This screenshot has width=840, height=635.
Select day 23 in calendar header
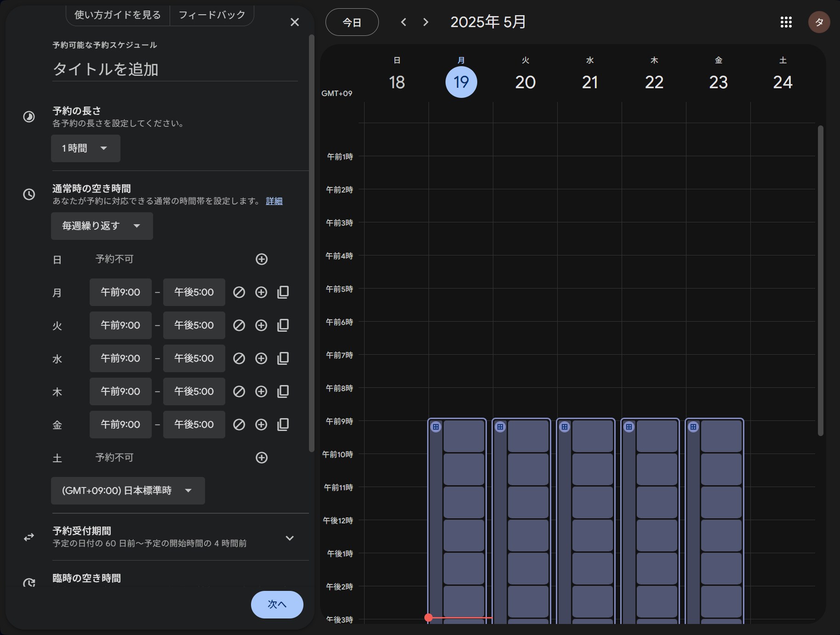[719, 82]
